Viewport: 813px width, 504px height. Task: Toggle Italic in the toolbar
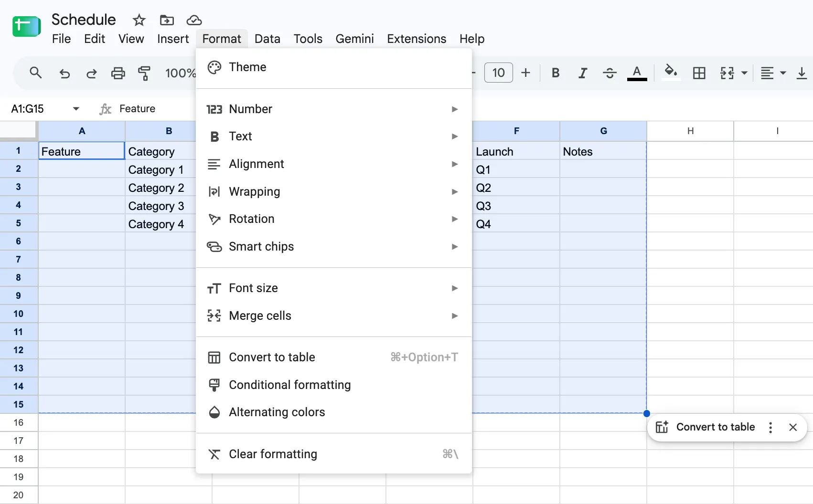582,73
